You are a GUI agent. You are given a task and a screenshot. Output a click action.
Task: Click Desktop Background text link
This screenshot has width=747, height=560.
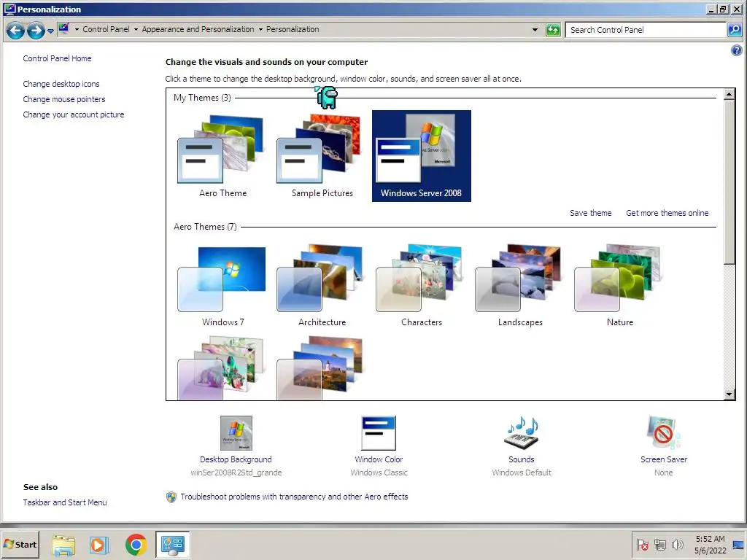(x=236, y=459)
